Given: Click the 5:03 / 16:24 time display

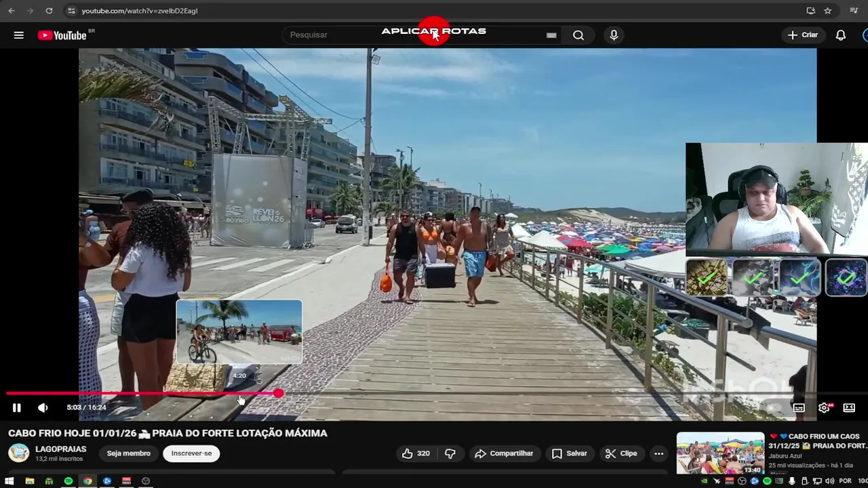Looking at the screenshot, I should (87, 407).
